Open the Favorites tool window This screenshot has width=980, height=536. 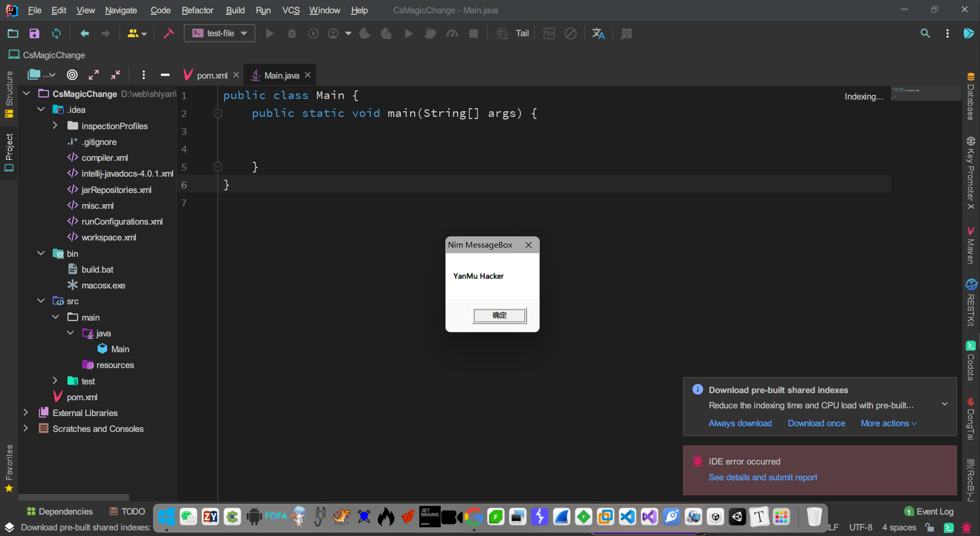point(9,469)
